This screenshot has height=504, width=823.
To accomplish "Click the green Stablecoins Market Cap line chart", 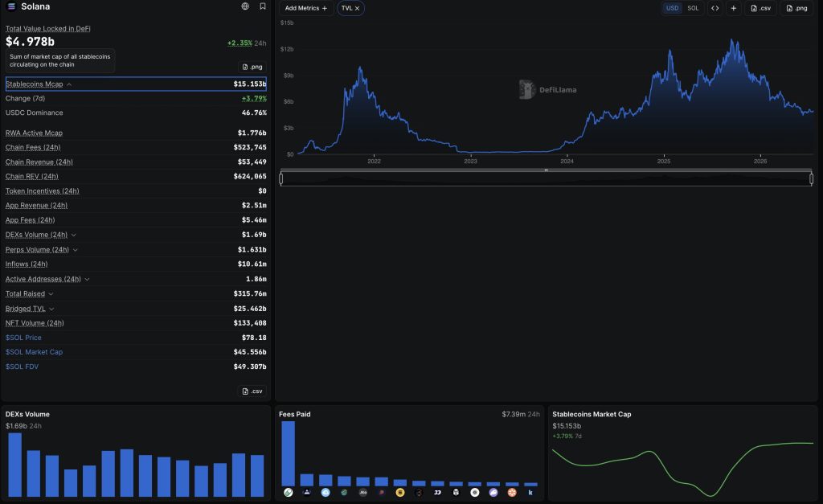I will tap(682, 469).
